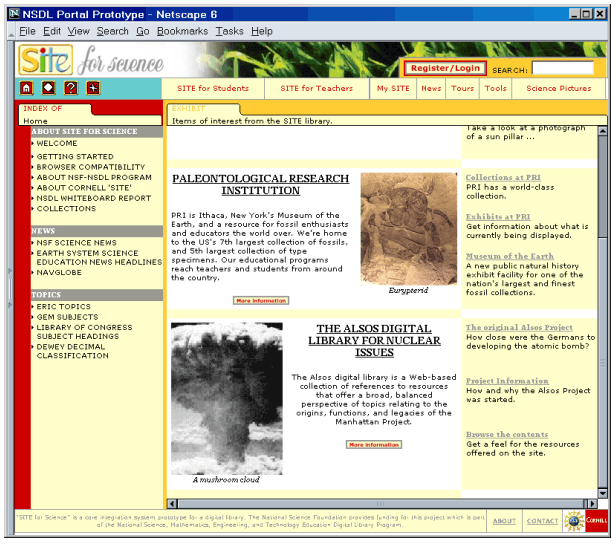This screenshot has width=616, height=544.
Task: Click the NSDL sun logo in footer
Action: point(574,521)
